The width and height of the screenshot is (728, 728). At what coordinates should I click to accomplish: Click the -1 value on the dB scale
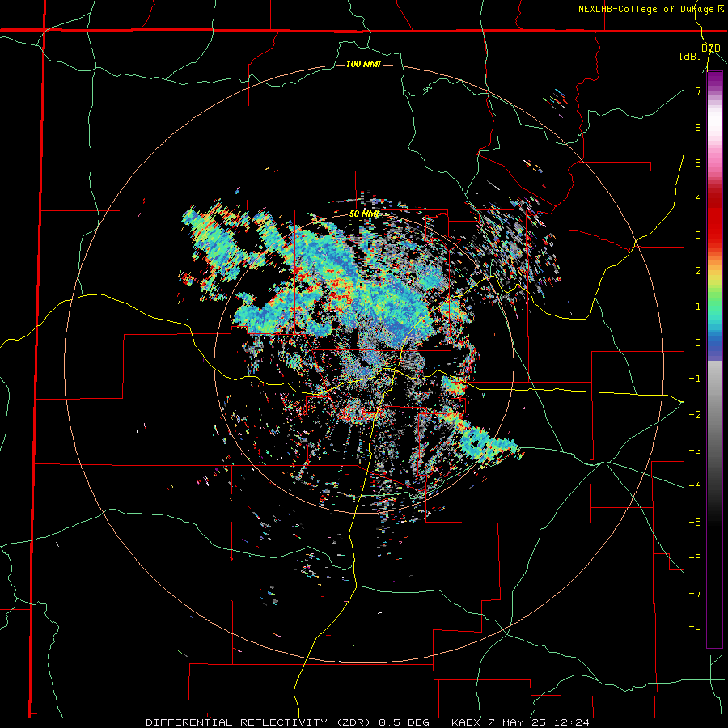pyautogui.click(x=695, y=379)
